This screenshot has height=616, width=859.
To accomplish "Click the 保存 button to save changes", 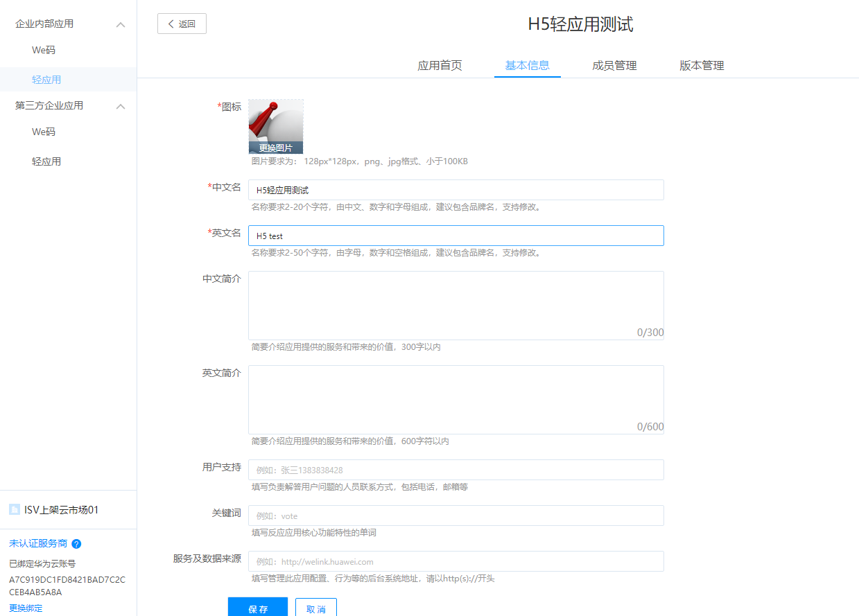I will [257, 607].
